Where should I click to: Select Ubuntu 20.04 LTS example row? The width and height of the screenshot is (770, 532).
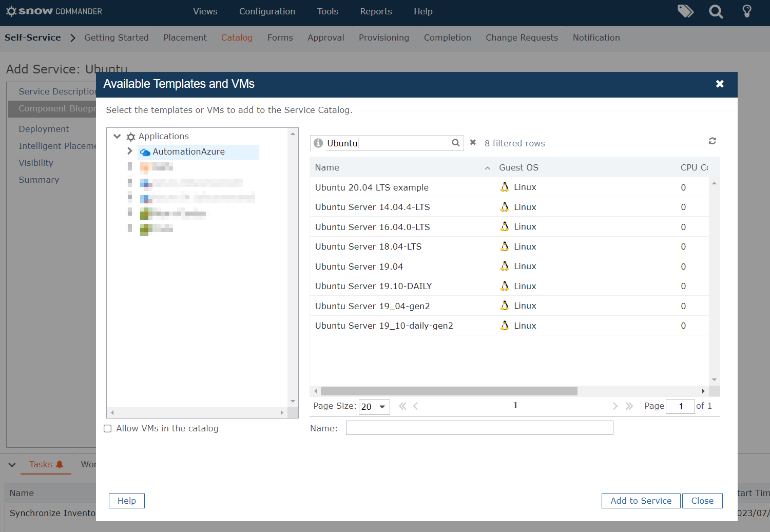[509, 187]
